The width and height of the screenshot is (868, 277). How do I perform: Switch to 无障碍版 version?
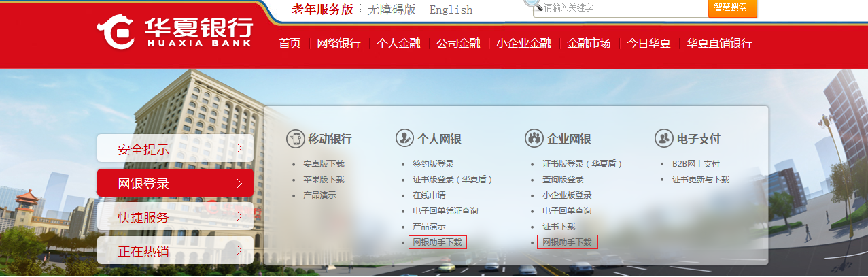392,9
